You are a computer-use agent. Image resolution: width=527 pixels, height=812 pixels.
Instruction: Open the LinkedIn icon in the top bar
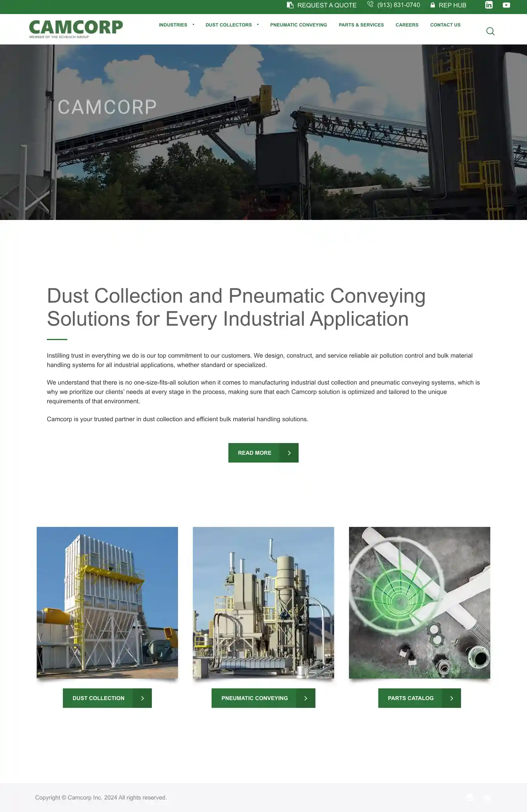tap(489, 5)
